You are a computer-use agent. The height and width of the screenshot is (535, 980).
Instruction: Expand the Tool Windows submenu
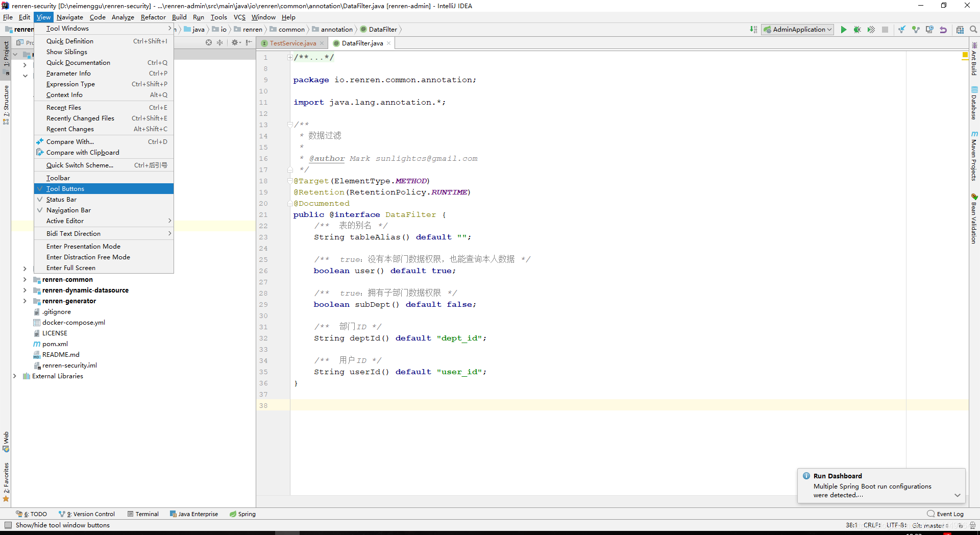104,29
